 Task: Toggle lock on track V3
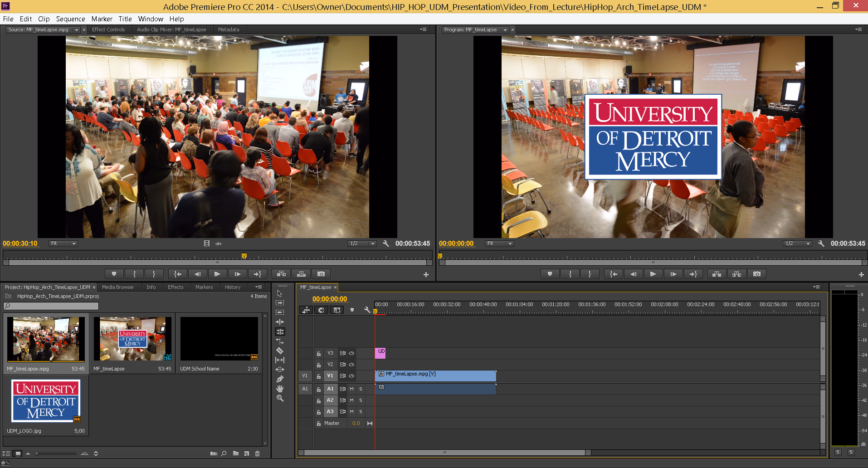[x=319, y=353]
